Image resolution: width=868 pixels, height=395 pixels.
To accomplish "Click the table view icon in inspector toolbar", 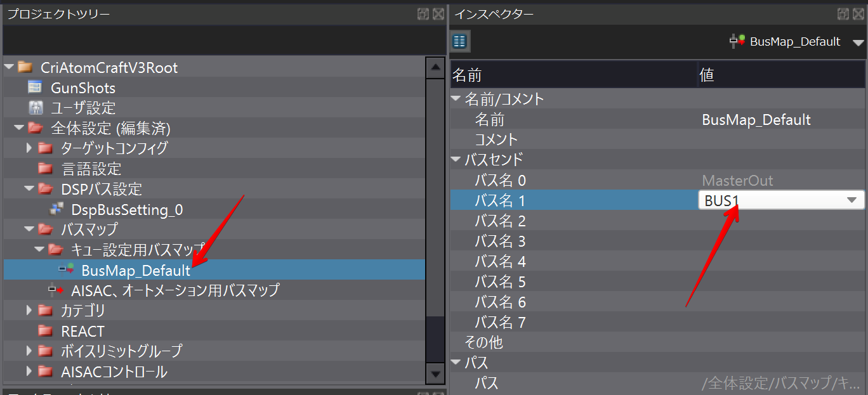I will tap(459, 41).
